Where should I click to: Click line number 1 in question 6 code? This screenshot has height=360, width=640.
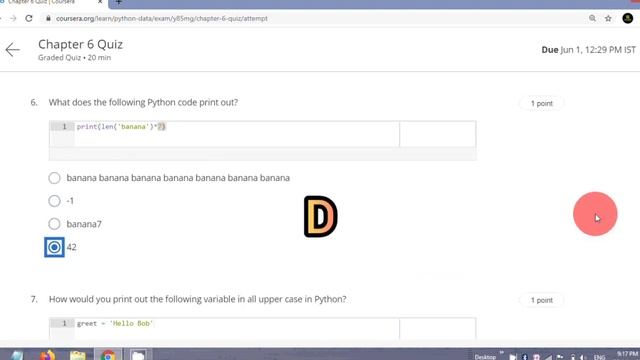pyautogui.click(x=64, y=127)
